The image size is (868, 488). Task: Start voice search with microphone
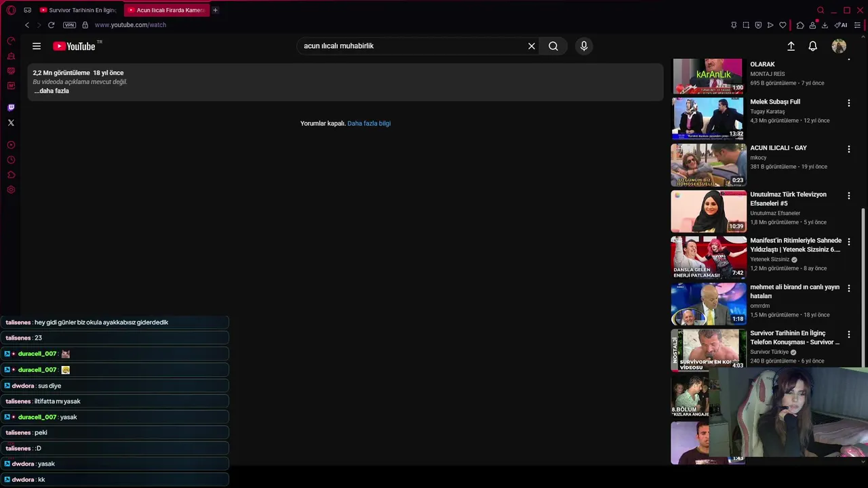click(584, 46)
